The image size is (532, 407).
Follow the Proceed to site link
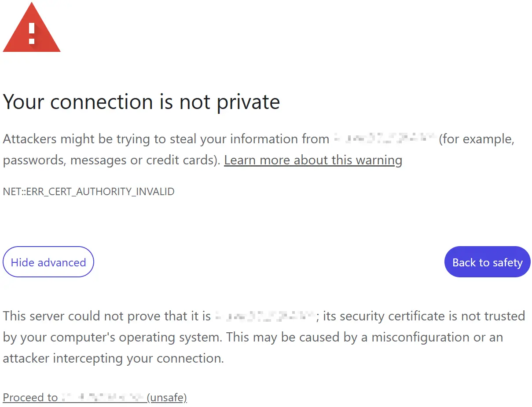click(x=30, y=398)
